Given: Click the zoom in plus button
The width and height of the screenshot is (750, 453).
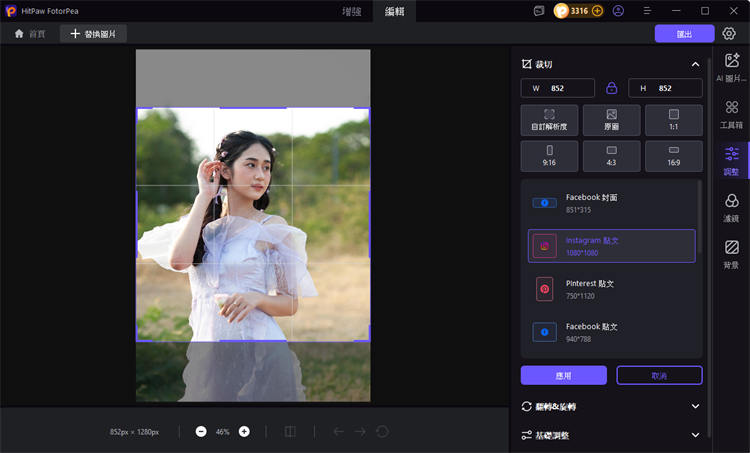Looking at the screenshot, I should (244, 431).
